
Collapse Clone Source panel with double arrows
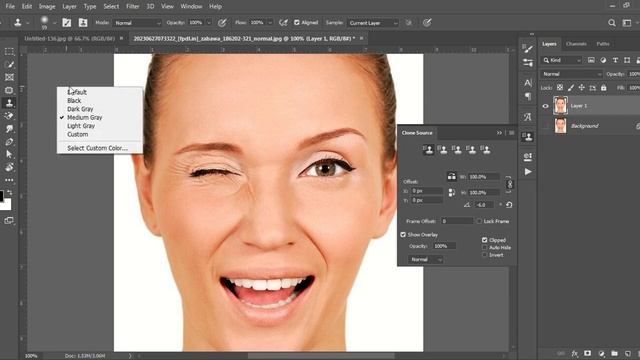pos(499,133)
